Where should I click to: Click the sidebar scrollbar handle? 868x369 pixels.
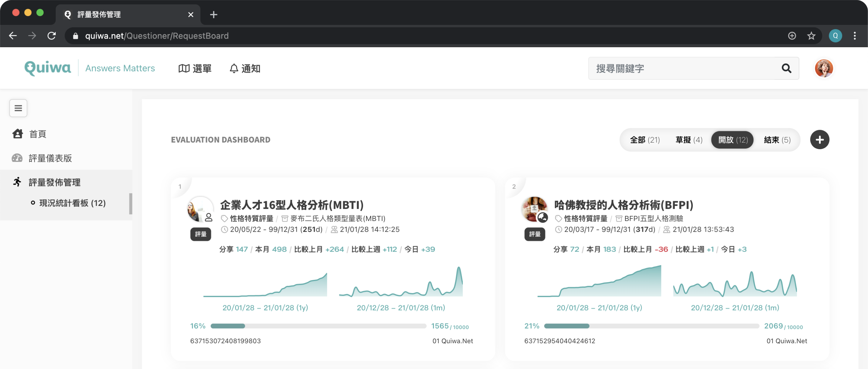[x=131, y=204]
